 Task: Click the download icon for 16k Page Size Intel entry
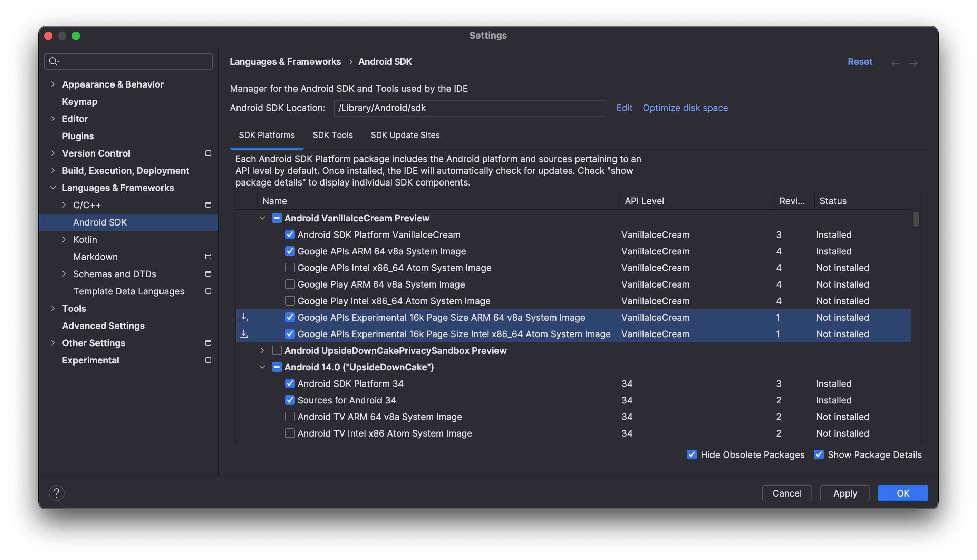click(x=244, y=333)
